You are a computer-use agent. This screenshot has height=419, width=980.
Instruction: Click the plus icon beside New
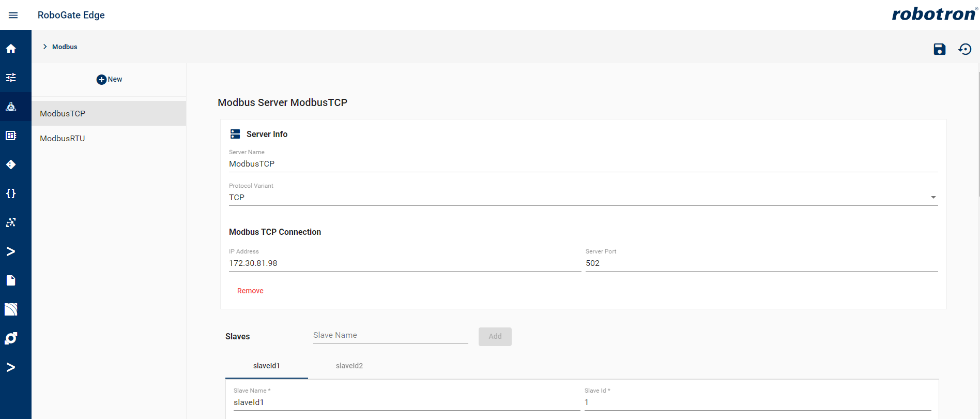(101, 80)
